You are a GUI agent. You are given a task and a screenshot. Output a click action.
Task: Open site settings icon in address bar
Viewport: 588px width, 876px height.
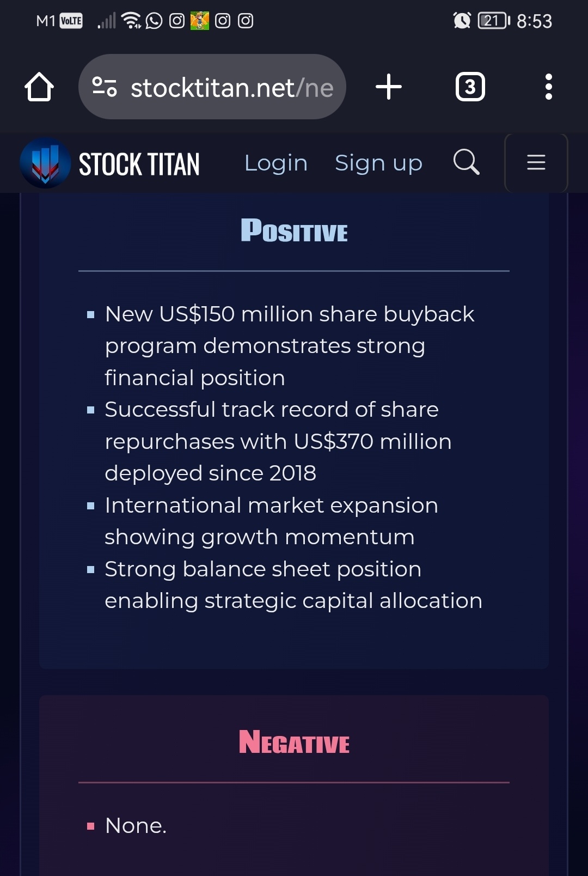tap(105, 87)
